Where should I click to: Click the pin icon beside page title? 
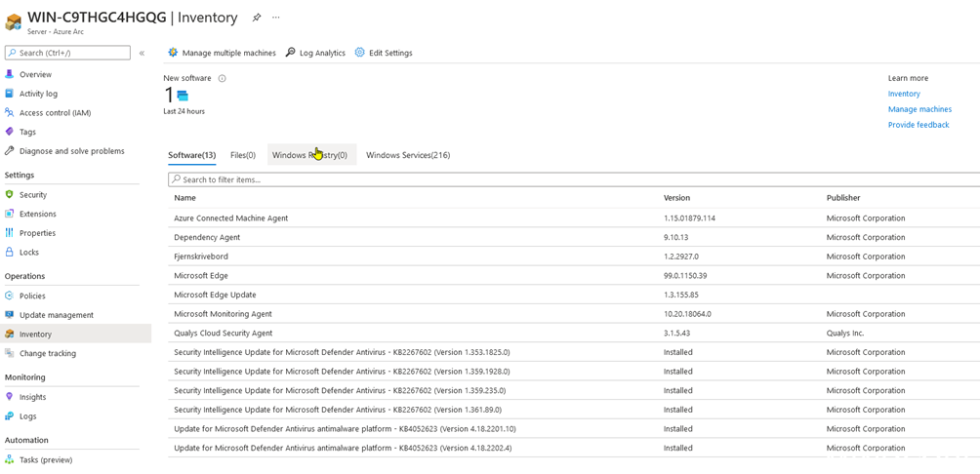point(257,18)
